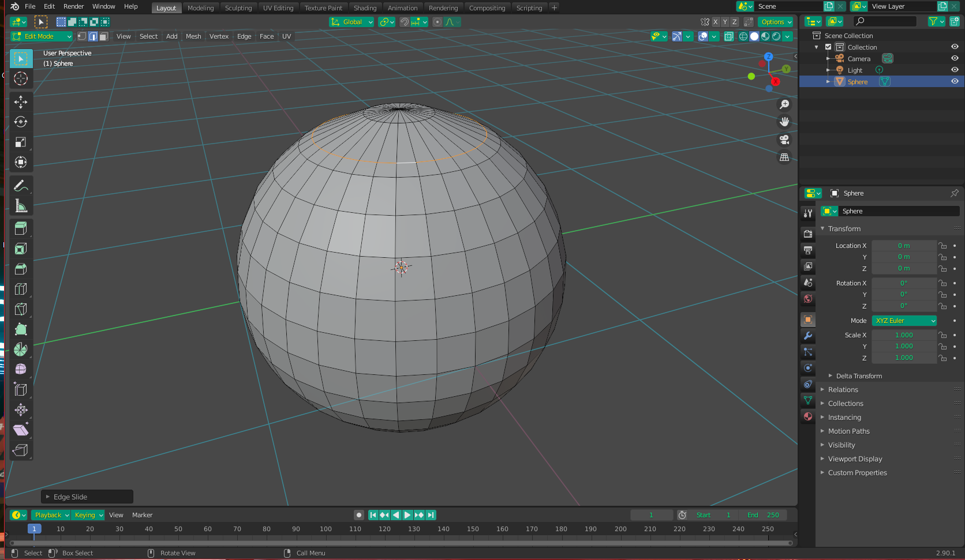Select the Measure tool
The height and width of the screenshot is (560, 965).
pos(21,206)
